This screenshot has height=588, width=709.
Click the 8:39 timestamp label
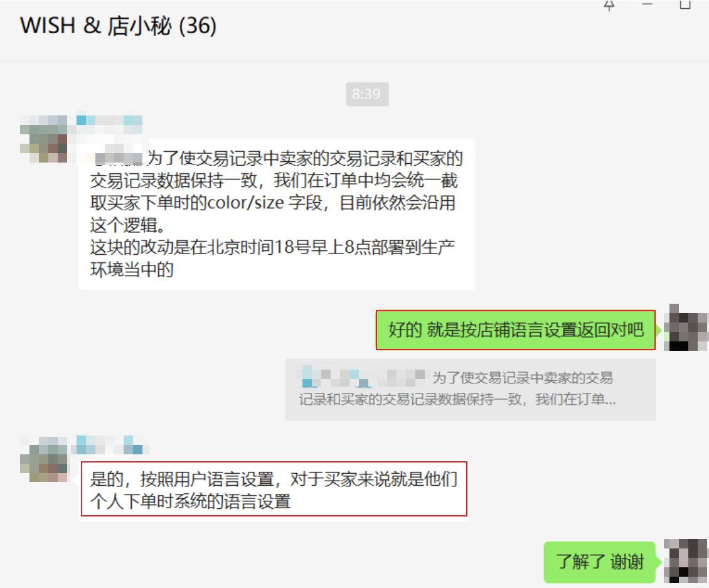pos(367,94)
